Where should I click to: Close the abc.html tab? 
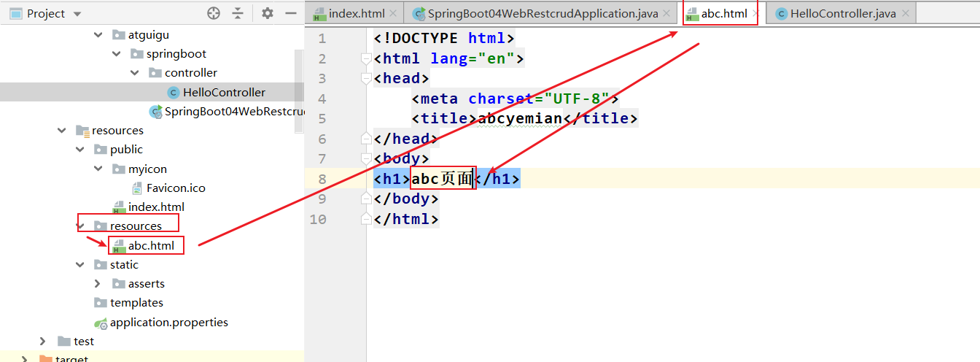click(756, 13)
